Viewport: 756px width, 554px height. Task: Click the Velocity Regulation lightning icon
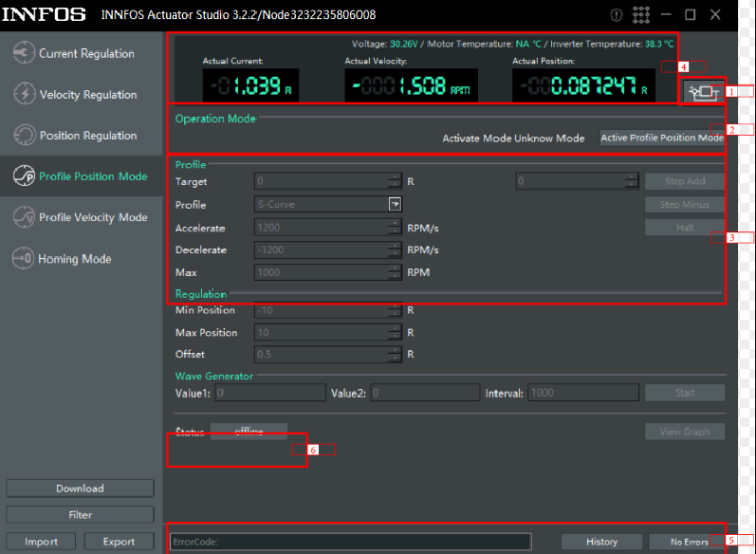(24, 95)
